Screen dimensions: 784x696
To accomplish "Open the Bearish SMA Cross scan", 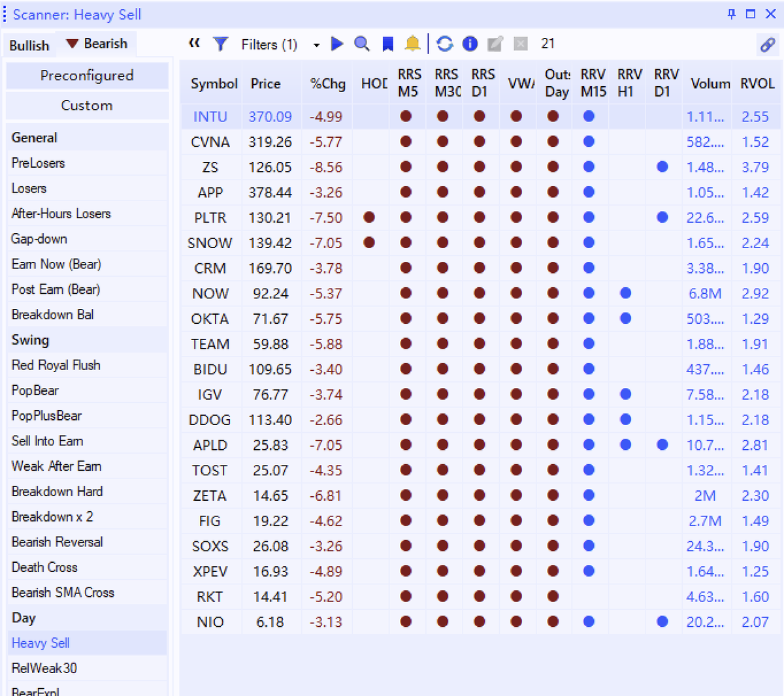I will [87, 593].
